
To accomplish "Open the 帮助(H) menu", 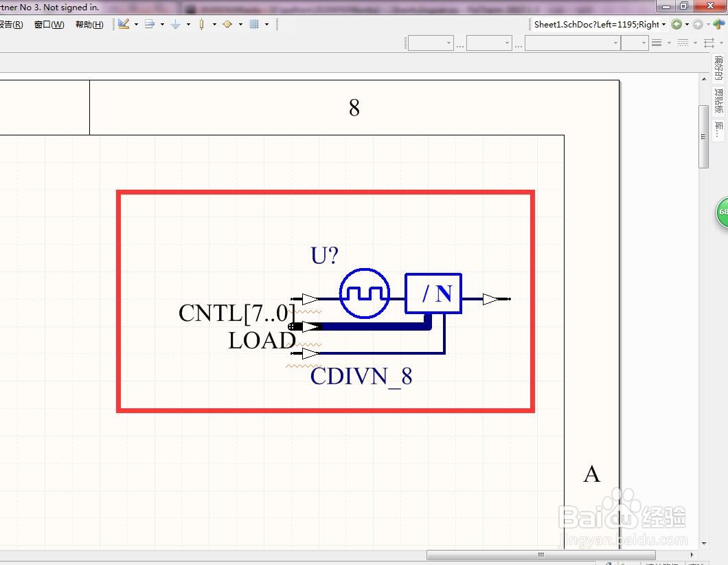I will coord(89,25).
